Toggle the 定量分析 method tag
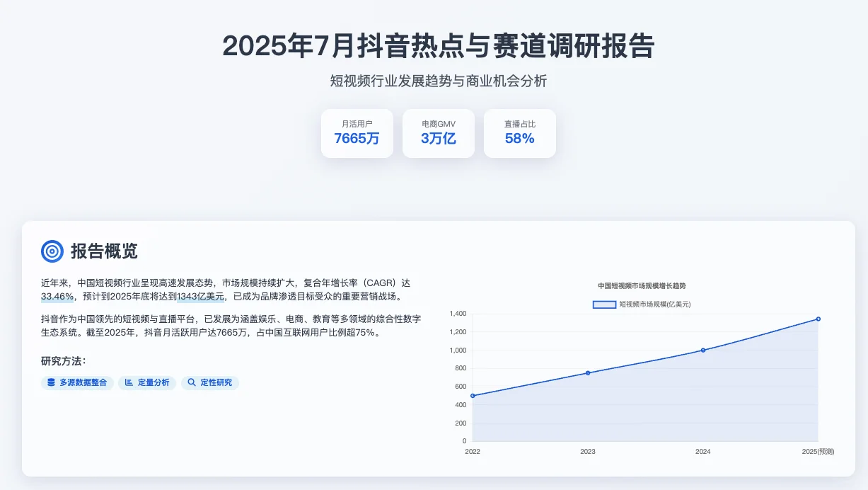 pyautogui.click(x=146, y=382)
